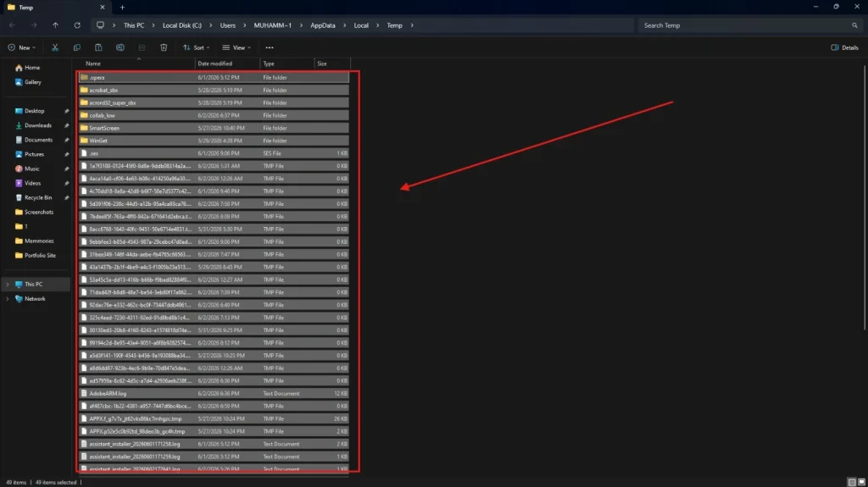Sort by the Type column header
The image size is (868, 487).
tap(287, 64)
